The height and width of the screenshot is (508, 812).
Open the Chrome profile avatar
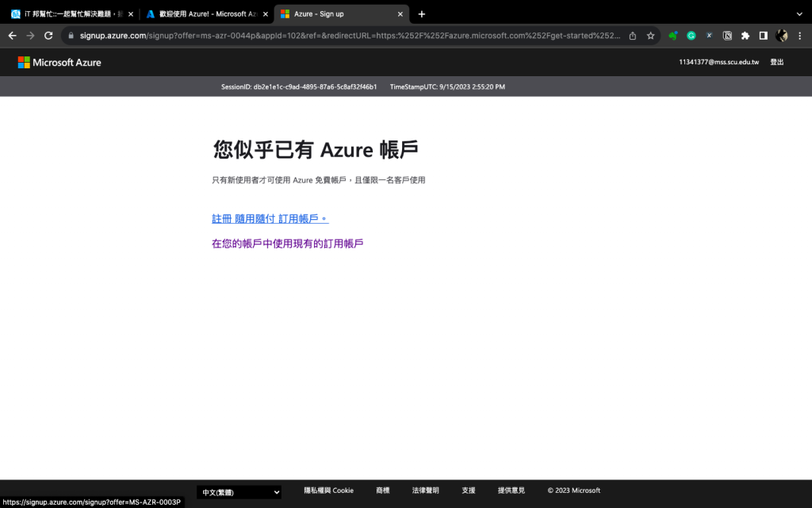tap(781, 36)
